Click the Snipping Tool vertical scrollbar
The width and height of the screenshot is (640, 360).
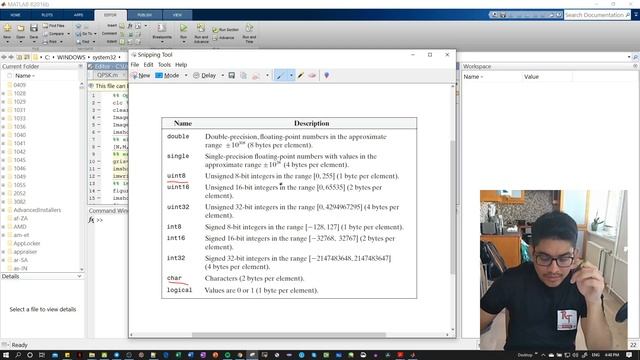pos(452,207)
